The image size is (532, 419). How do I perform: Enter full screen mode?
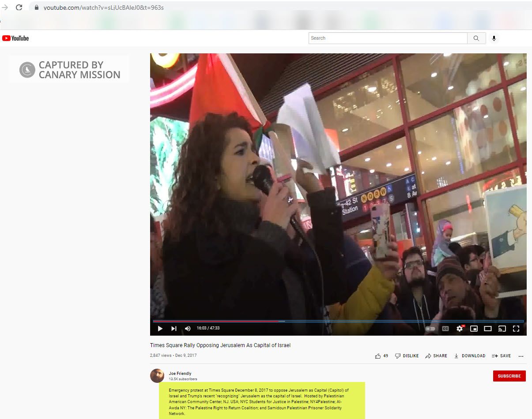(516, 329)
